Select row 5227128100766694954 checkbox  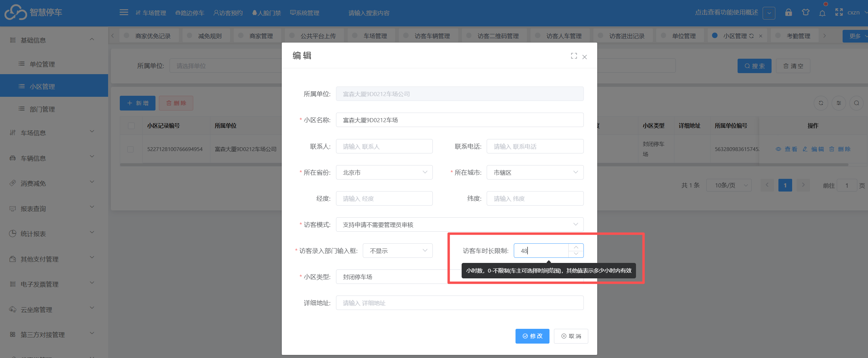point(130,149)
